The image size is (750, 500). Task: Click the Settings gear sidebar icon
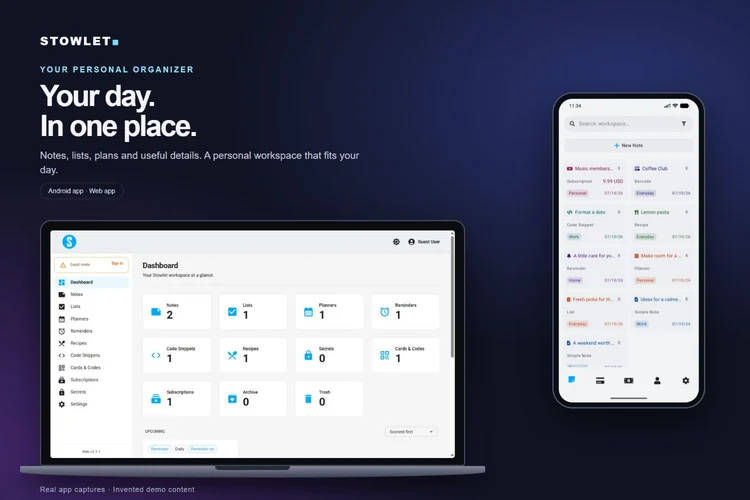[62, 404]
